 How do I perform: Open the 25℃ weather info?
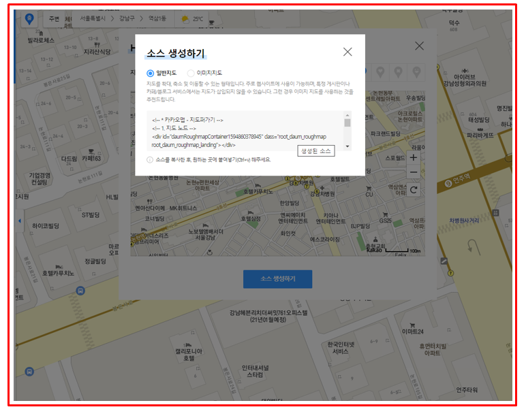tap(198, 19)
